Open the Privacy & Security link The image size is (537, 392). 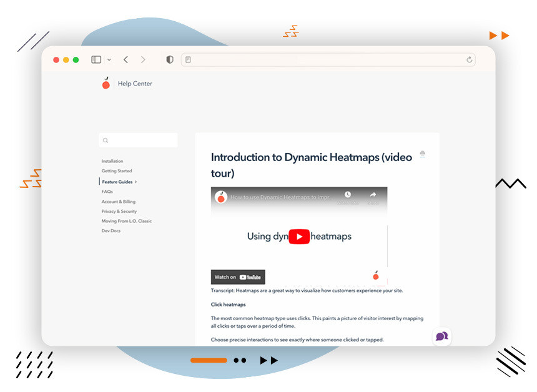click(x=119, y=211)
